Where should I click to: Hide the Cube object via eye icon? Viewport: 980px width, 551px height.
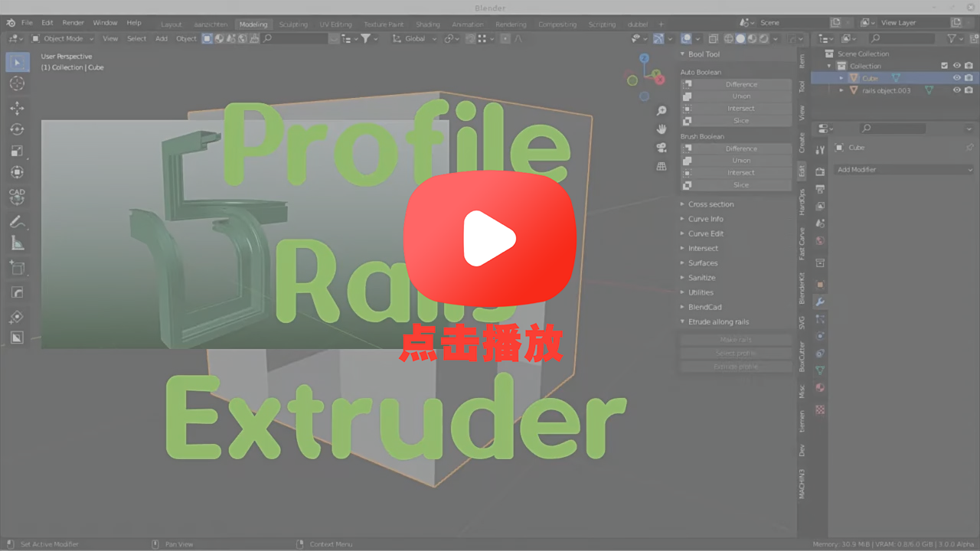coord(957,78)
